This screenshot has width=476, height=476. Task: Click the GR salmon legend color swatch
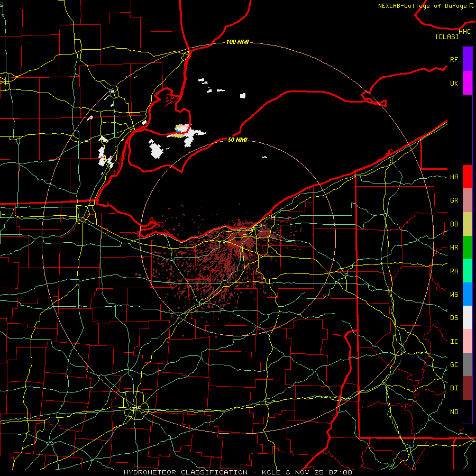467,200
